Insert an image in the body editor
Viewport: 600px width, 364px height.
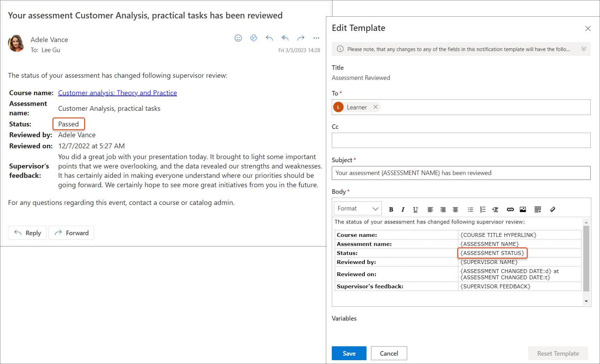click(523, 209)
